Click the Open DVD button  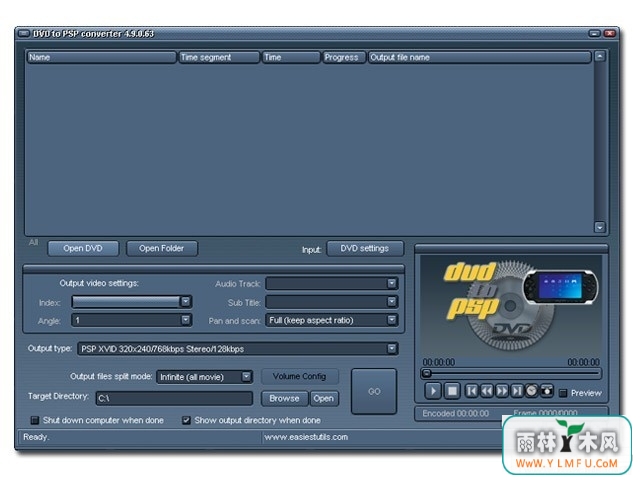[83, 248]
